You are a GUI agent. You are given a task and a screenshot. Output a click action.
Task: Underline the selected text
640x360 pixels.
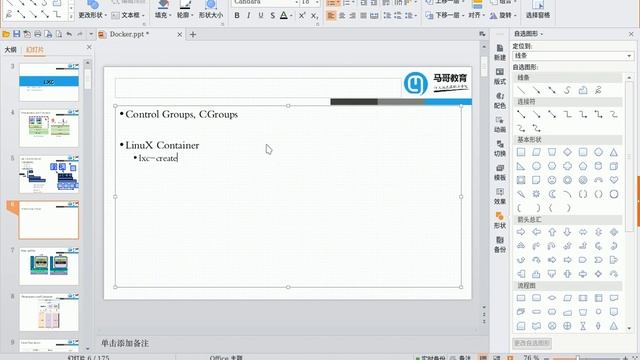tap(260, 16)
